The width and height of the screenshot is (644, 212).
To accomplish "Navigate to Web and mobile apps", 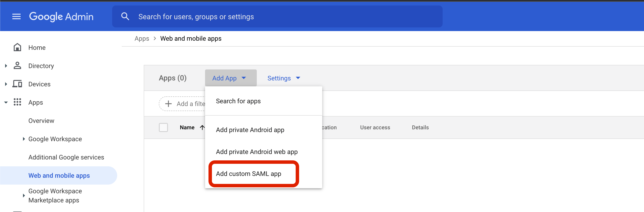I will [x=59, y=175].
